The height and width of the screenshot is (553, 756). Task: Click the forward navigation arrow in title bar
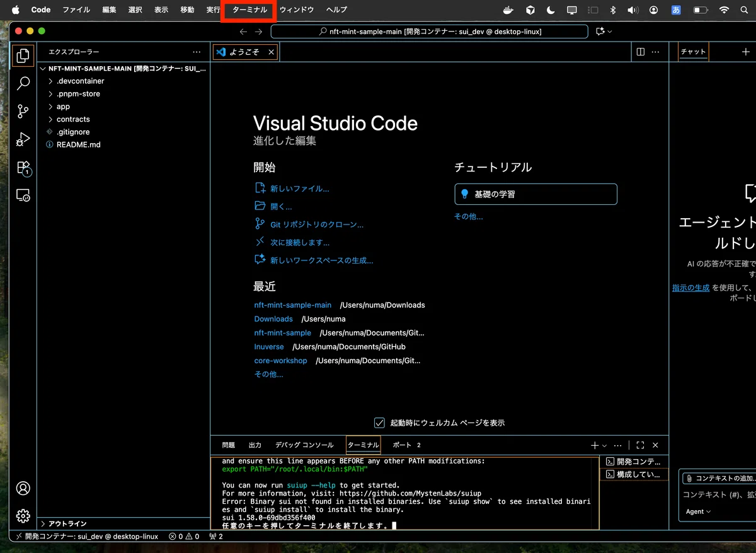pyautogui.click(x=258, y=32)
